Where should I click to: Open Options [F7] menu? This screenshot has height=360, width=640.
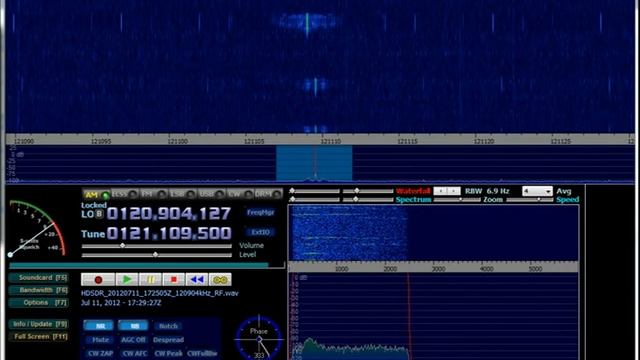click(39, 303)
